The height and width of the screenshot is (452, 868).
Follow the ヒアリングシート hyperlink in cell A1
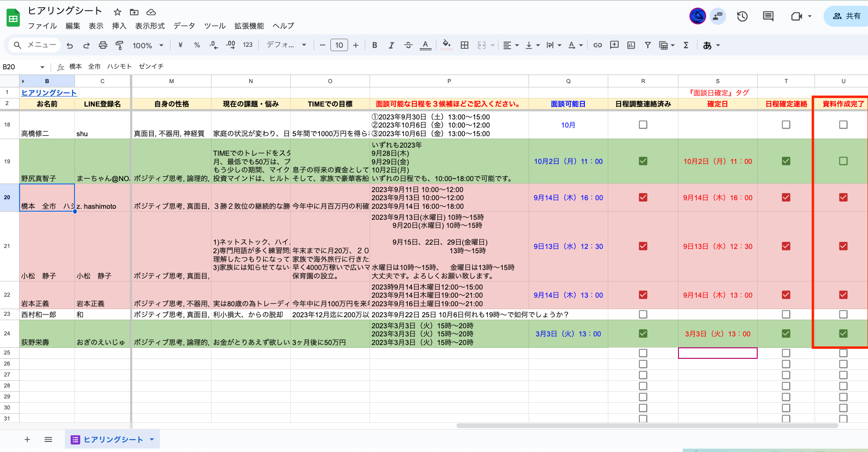pyautogui.click(x=49, y=92)
